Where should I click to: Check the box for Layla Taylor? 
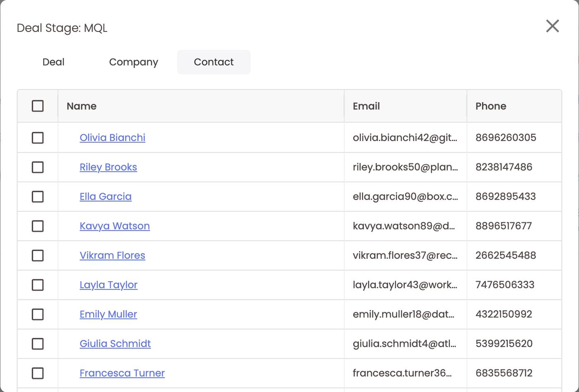[38, 285]
